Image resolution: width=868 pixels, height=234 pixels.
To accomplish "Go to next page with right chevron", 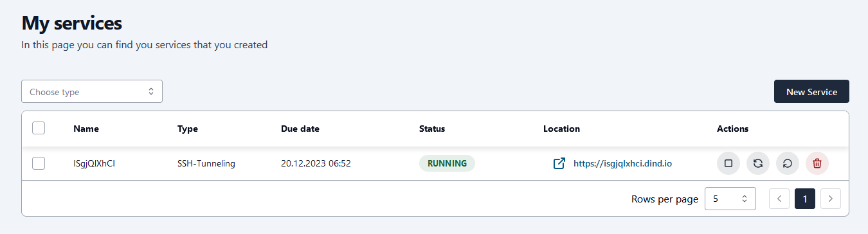I will [831, 199].
